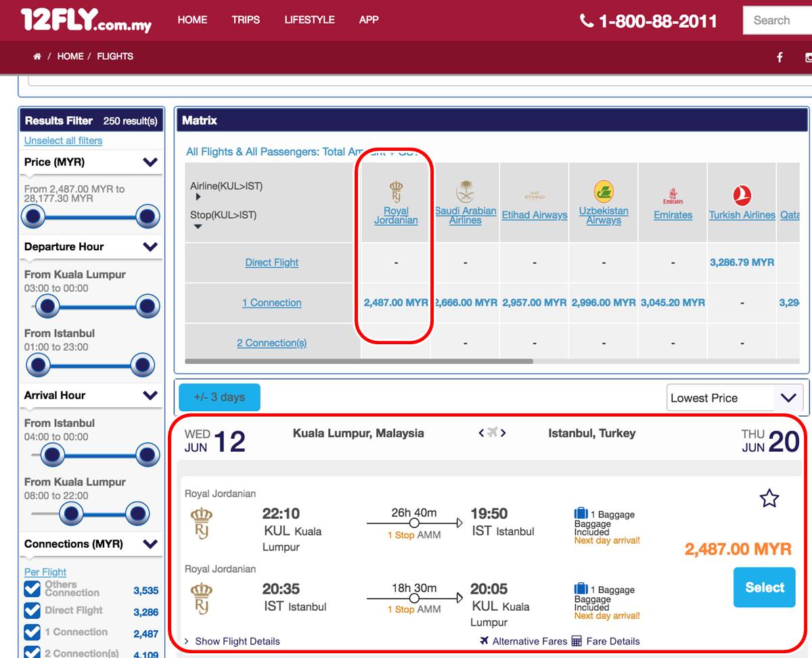Uncheck the Others Connection checkbox
This screenshot has width=812, height=658.
click(x=32, y=588)
